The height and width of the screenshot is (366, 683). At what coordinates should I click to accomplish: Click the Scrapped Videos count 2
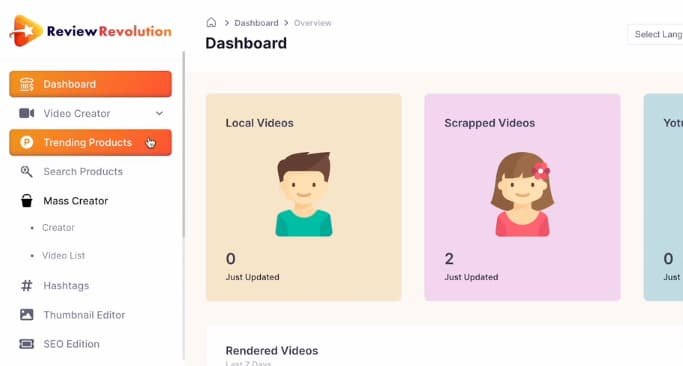point(449,259)
